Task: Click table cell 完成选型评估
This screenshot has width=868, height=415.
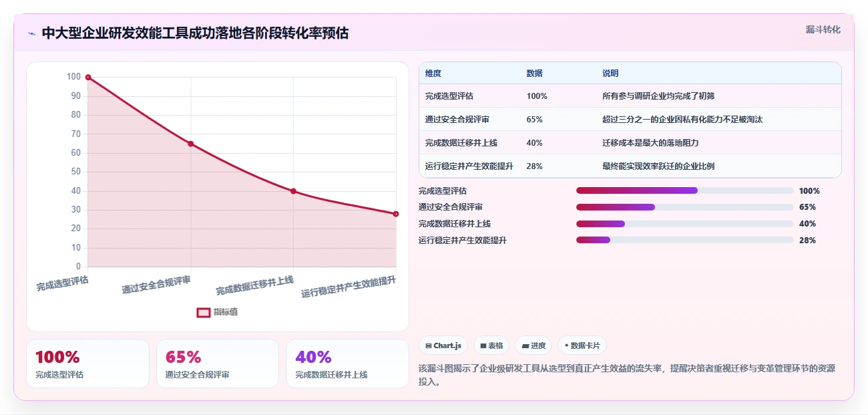Action: [449, 96]
